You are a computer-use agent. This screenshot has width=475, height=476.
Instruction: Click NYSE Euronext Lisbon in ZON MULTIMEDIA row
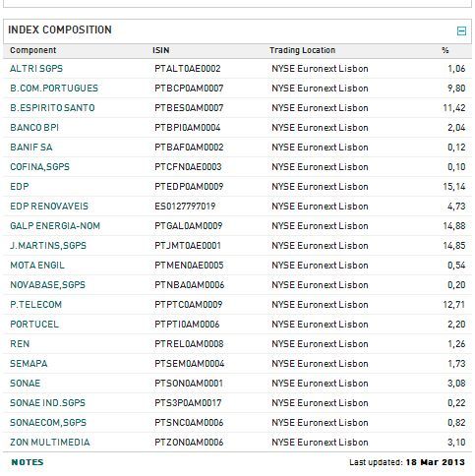pyautogui.click(x=320, y=443)
